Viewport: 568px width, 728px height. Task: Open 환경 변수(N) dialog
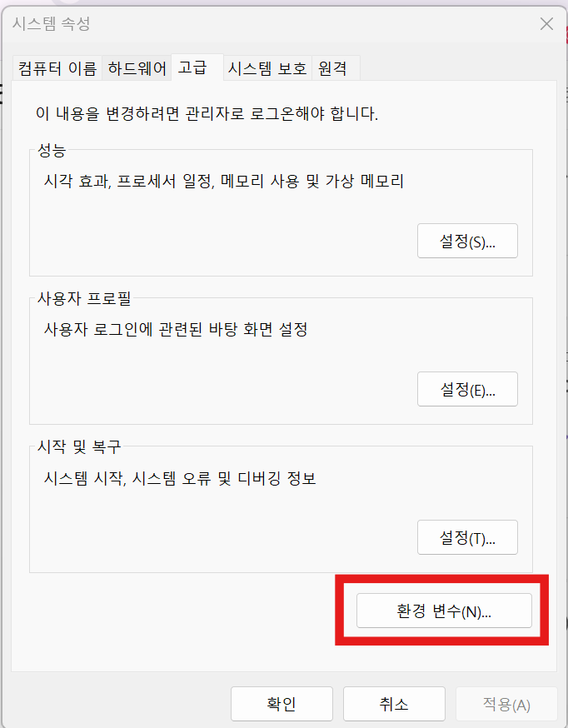(444, 611)
